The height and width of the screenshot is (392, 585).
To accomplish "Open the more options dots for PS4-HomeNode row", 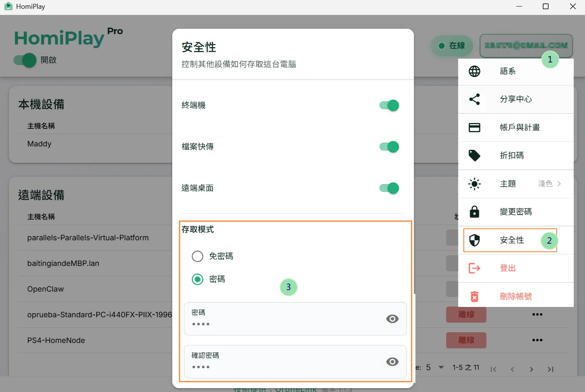I will (537, 340).
